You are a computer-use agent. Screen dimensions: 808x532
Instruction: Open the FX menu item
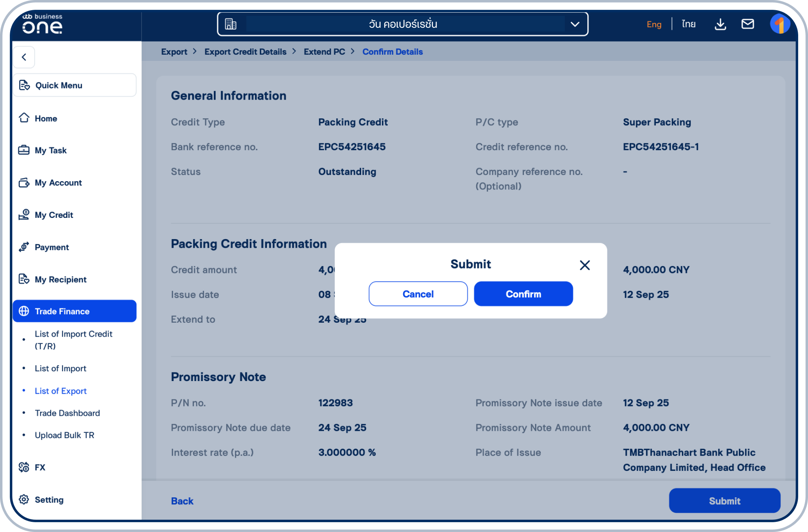[40, 467]
